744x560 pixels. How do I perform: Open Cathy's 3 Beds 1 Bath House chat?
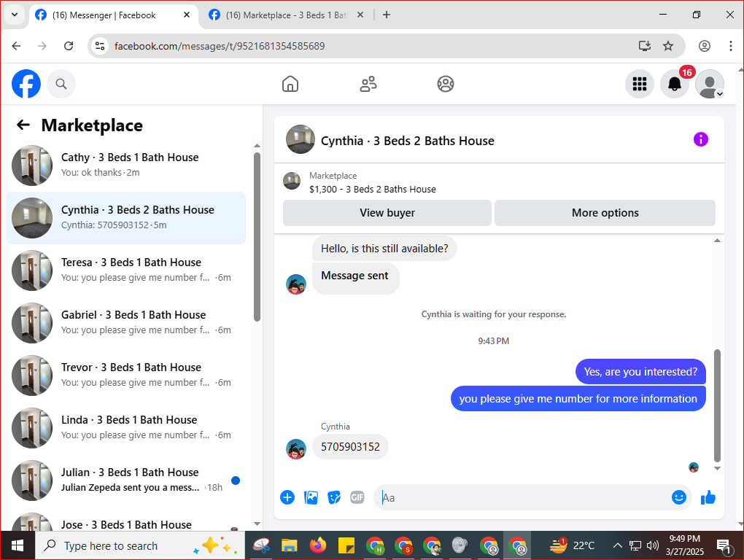[x=125, y=165]
